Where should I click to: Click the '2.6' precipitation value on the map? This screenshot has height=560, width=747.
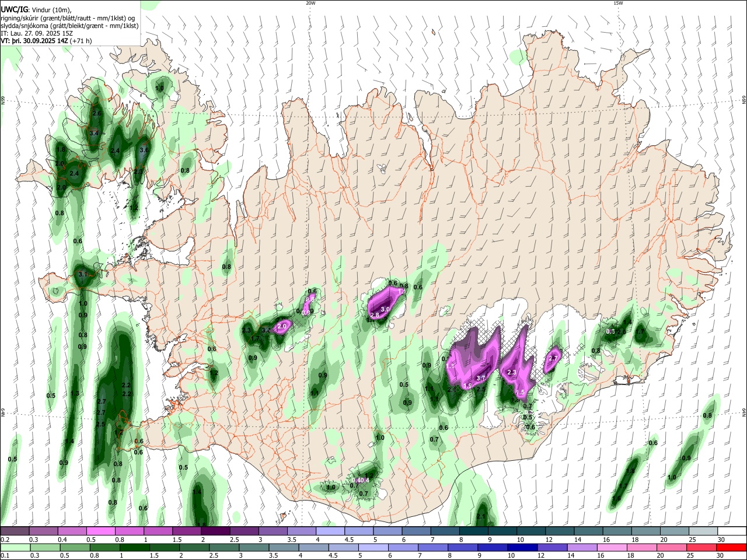click(x=97, y=113)
